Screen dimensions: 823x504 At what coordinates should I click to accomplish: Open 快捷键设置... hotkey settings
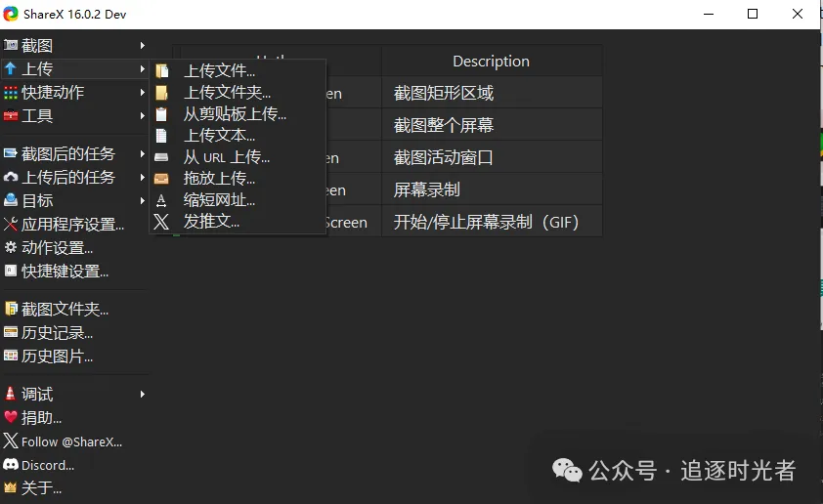[x=65, y=272]
